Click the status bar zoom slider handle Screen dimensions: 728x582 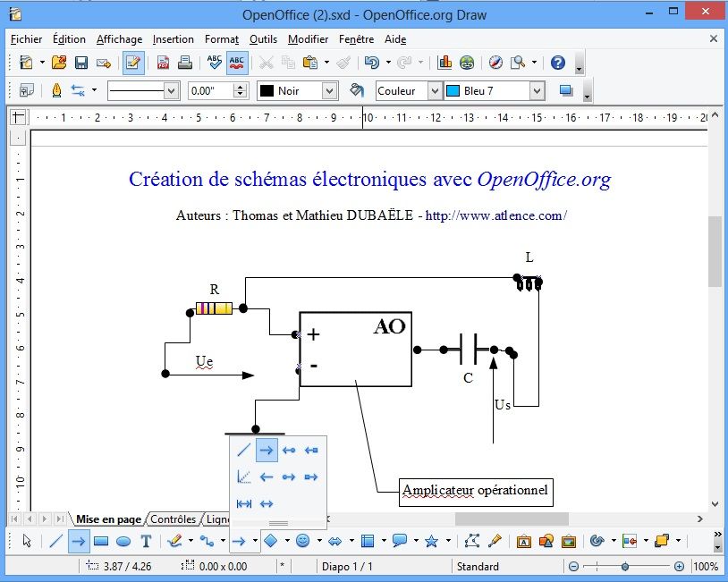point(625,566)
